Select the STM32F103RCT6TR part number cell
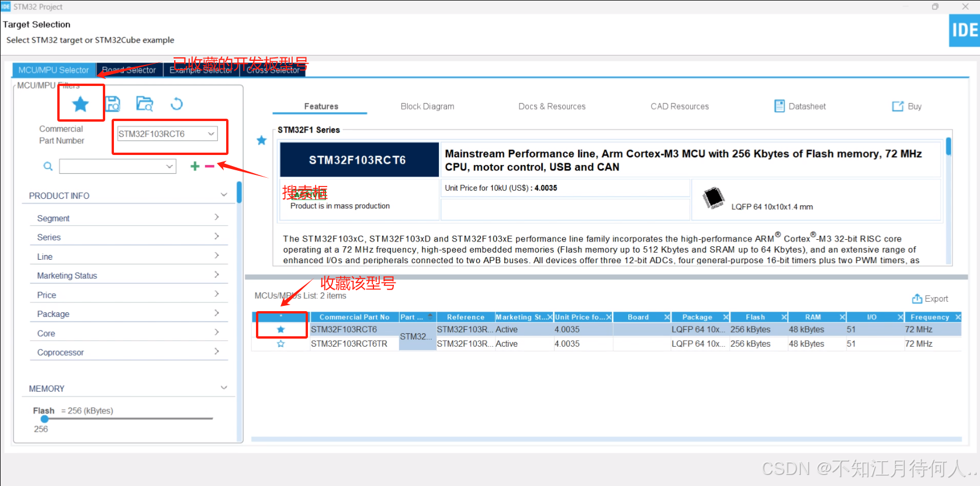 354,344
